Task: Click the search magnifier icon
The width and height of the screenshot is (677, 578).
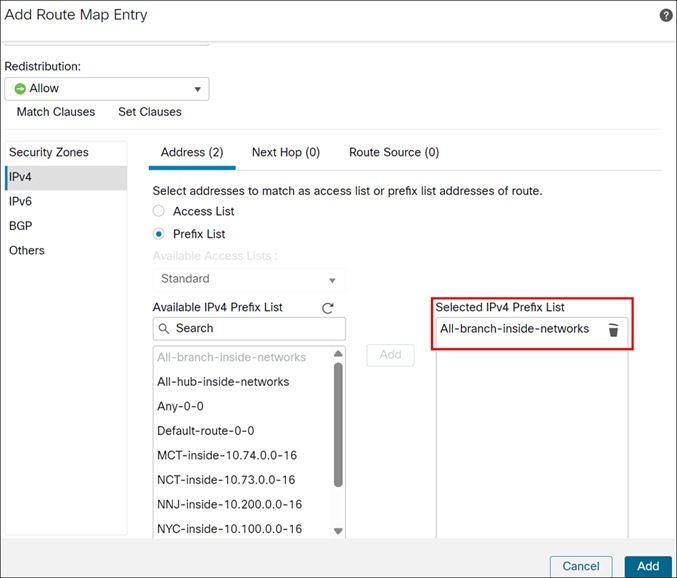Action: (x=164, y=328)
